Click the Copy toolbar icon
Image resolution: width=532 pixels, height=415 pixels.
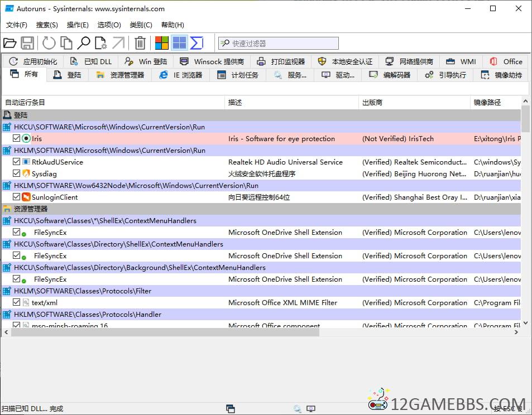66,43
